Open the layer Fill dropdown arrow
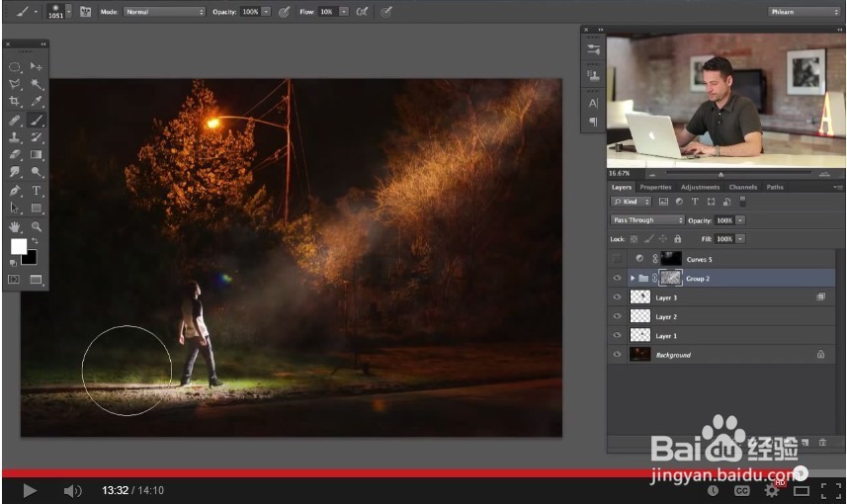Image resolution: width=847 pixels, height=504 pixels. click(740, 239)
